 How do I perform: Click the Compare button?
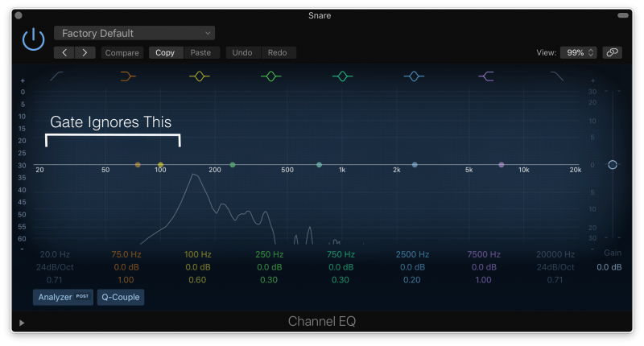click(122, 52)
